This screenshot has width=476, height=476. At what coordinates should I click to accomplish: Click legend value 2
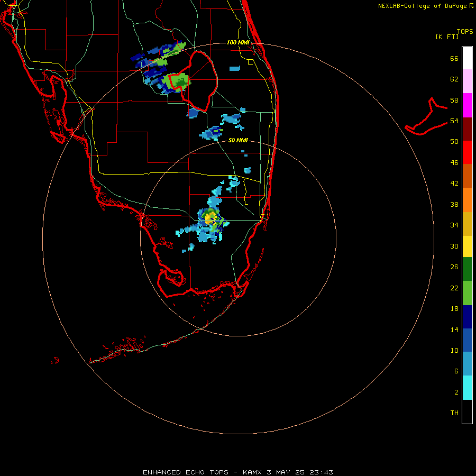(x=456, y=392)
